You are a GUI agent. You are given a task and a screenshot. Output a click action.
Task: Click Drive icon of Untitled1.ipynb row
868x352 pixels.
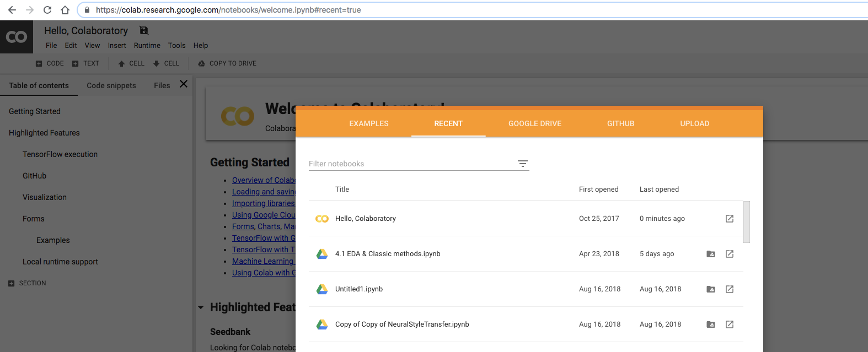pyautogui.click(x=322, y=289)
